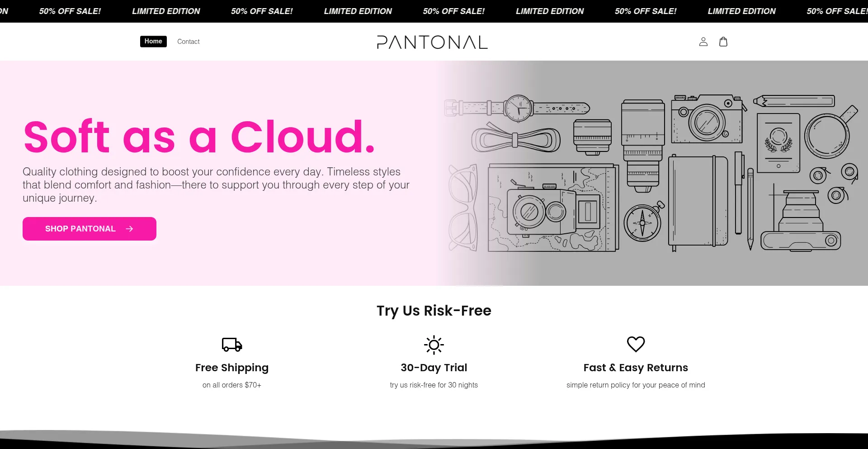
Task: Click the camera illustration in hero banner
Action: point(708,119)
